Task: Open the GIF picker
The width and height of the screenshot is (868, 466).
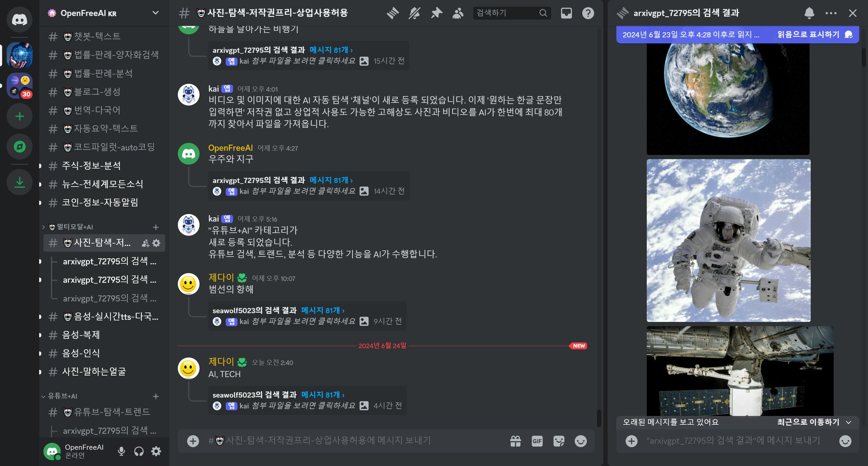Action: 537,441
